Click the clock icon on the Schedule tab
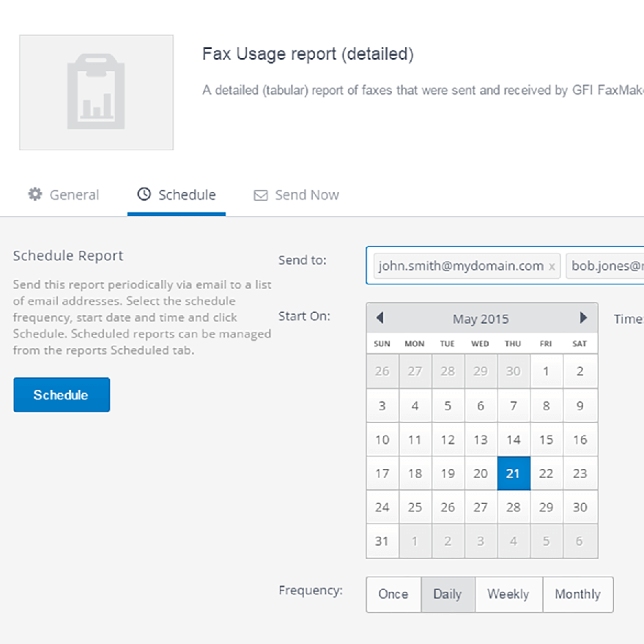Viewport: 644px width, 644px height. pos(144,194)
